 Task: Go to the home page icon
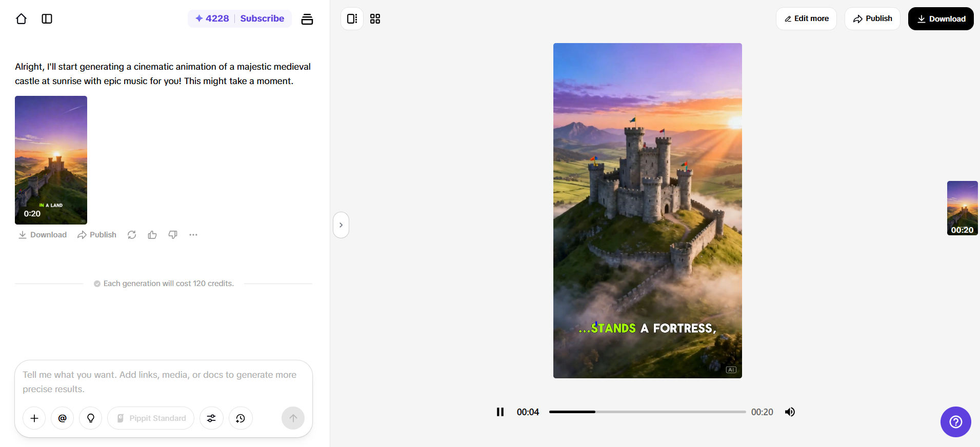click(21, 19)
